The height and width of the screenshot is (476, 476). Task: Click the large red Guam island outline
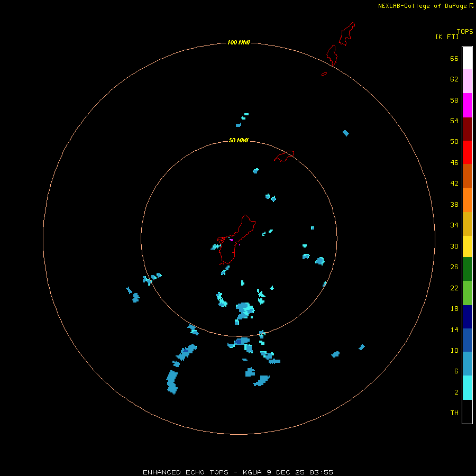(236, 240)
